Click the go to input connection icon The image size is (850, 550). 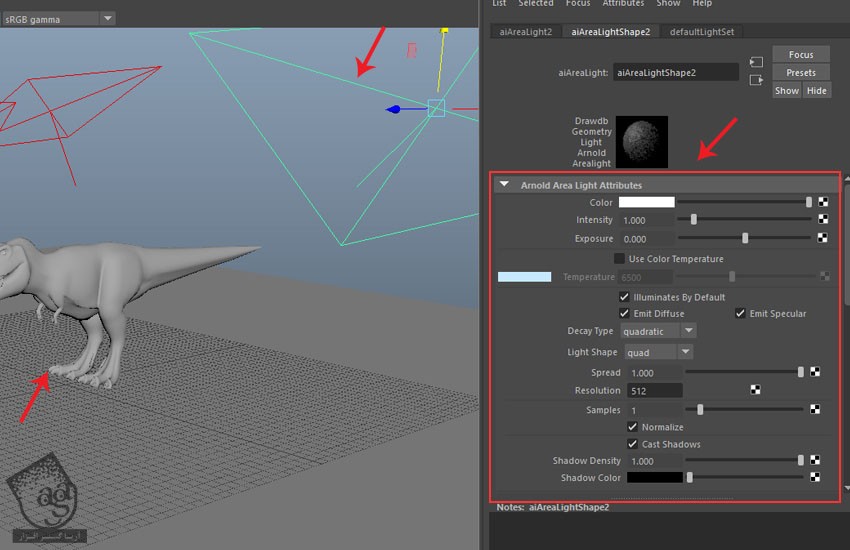click(x=756, y=62)
